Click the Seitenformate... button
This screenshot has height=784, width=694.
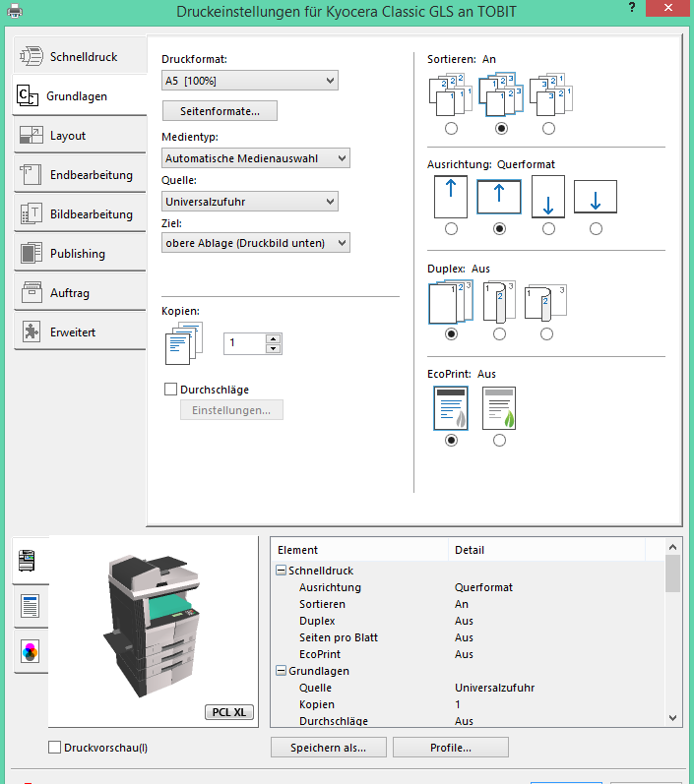click(220, 111)
